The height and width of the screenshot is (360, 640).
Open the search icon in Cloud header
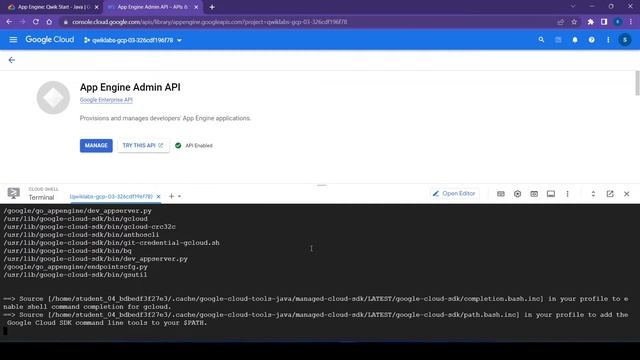[541, 40]
